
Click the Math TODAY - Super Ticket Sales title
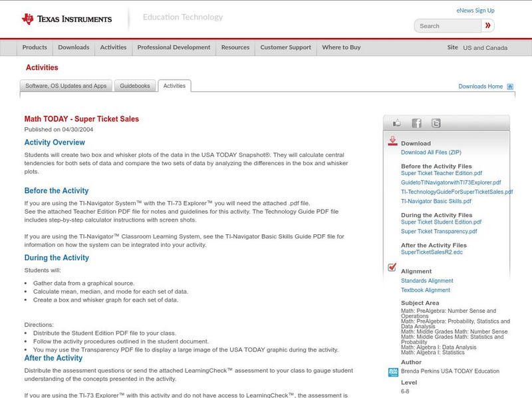pyautogui.click(x=81, y=119)
